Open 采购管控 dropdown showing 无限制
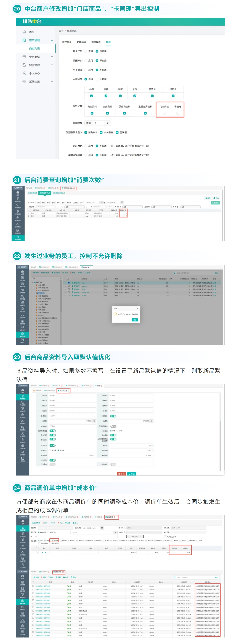The image size is (235, 644). 72,426
